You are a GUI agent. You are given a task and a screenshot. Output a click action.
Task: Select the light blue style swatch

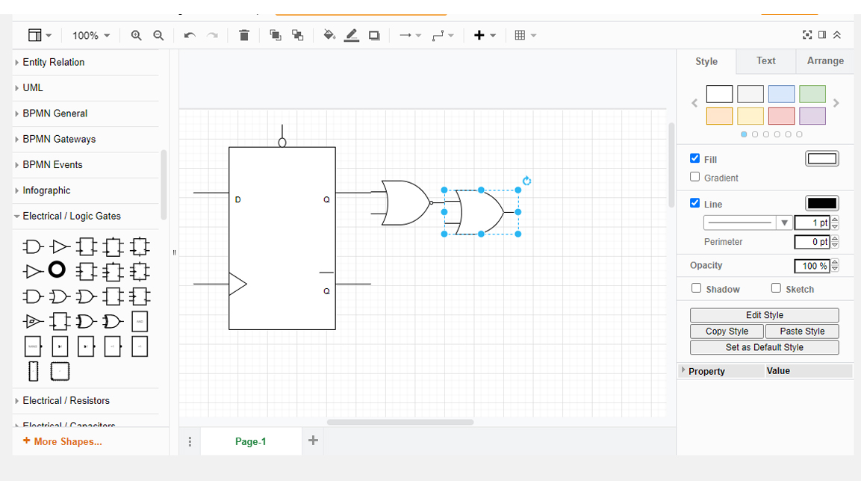point(781,94)
